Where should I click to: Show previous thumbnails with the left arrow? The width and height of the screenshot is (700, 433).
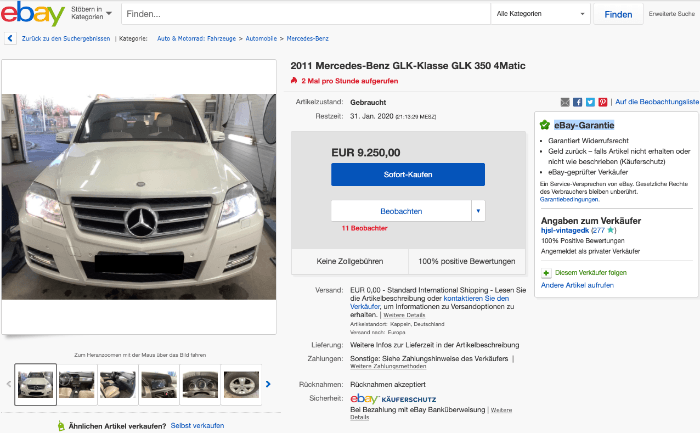[x=8, y=384]
